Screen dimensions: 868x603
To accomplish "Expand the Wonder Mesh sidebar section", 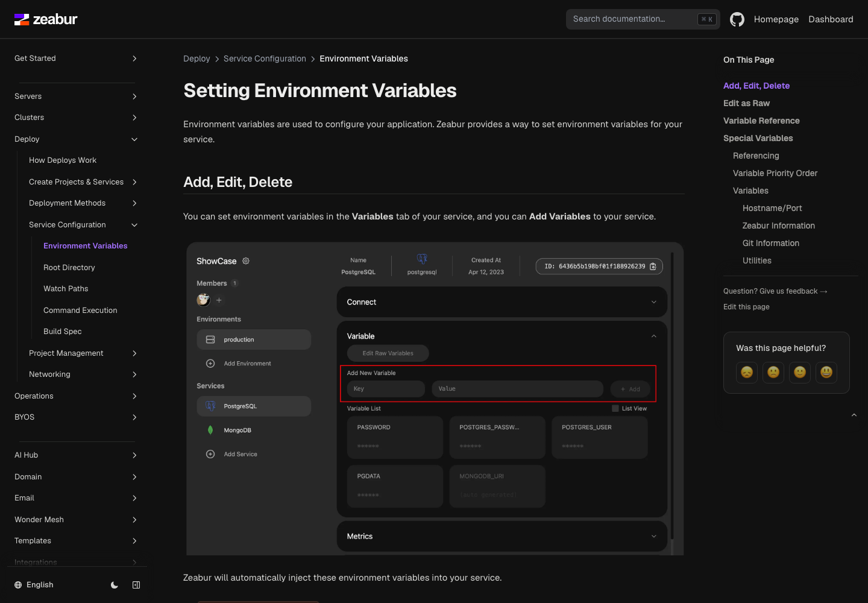I will [76, 520].
